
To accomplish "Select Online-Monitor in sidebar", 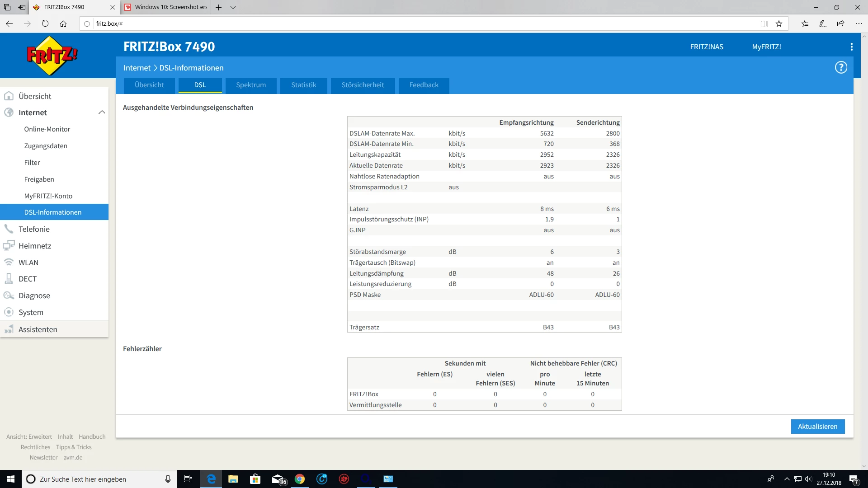I will point(47,129).
